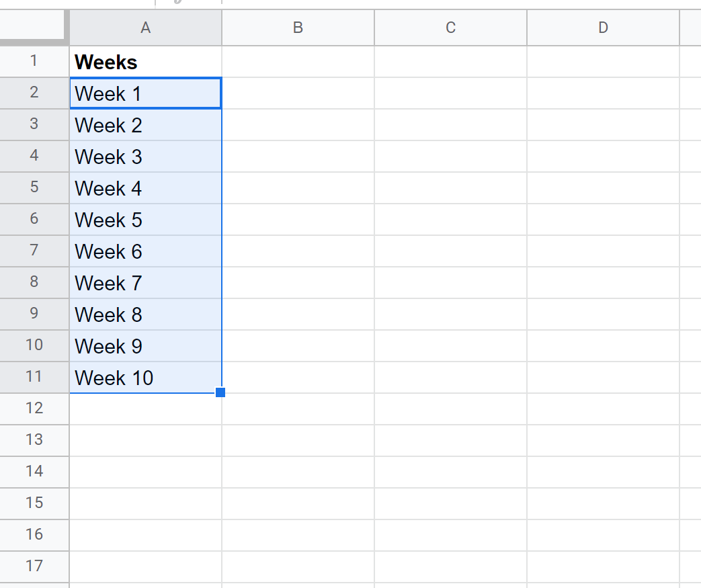The width and height of the screenshot is (701, 588).
Task: Click the Week 7 cell
Action: (146, 283)
